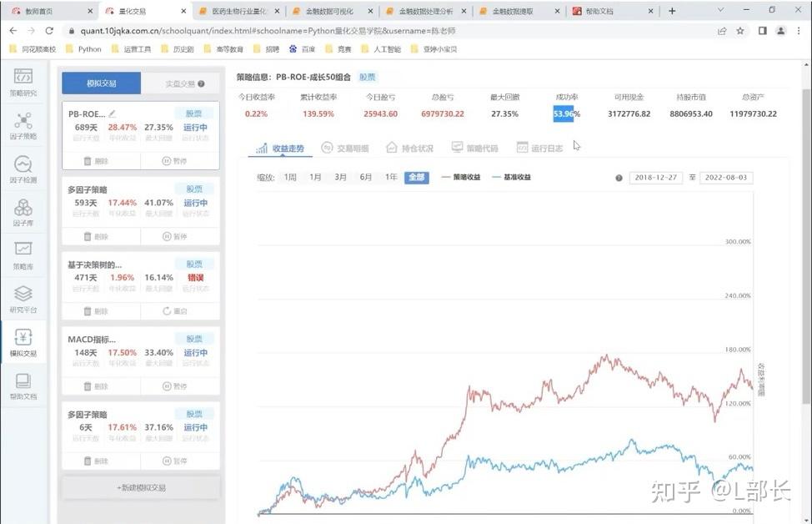Open 因子检测 from the sidebar
Image resolution: width=812 pixels, height=524 pixels.
tap(23, 171)
